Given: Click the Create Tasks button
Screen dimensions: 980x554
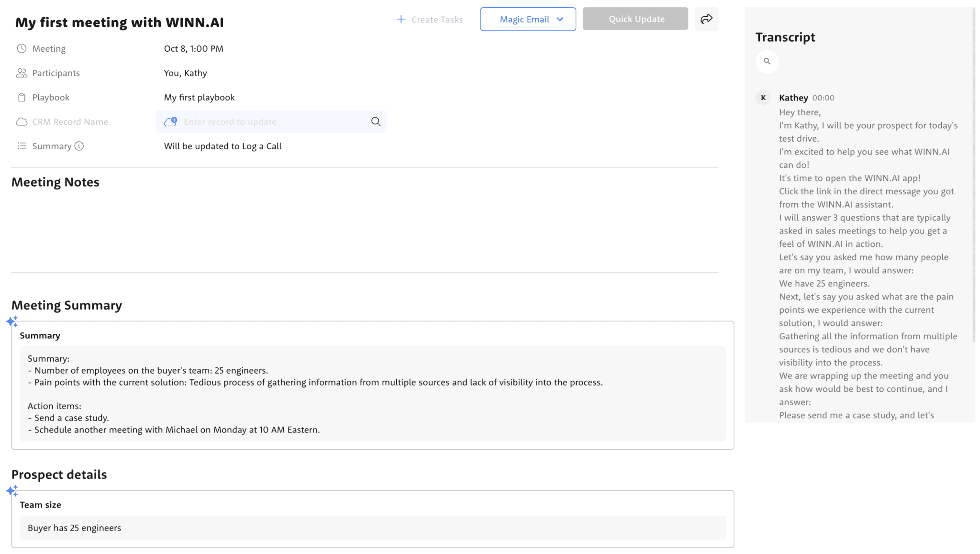Looking at the screenshot, I should pos(430,19).
